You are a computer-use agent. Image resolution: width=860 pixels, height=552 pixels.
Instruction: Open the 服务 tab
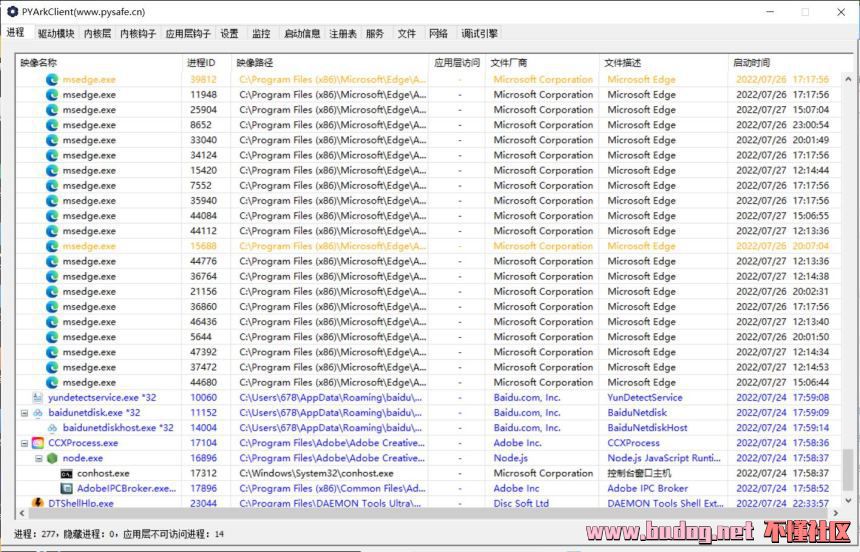[x=375, y=33]
